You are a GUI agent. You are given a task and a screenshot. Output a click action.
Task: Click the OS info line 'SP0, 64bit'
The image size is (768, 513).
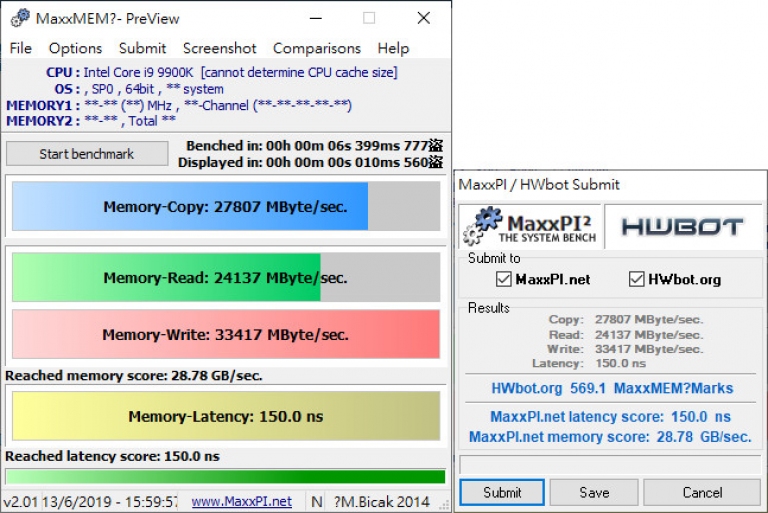pos(139,89)
